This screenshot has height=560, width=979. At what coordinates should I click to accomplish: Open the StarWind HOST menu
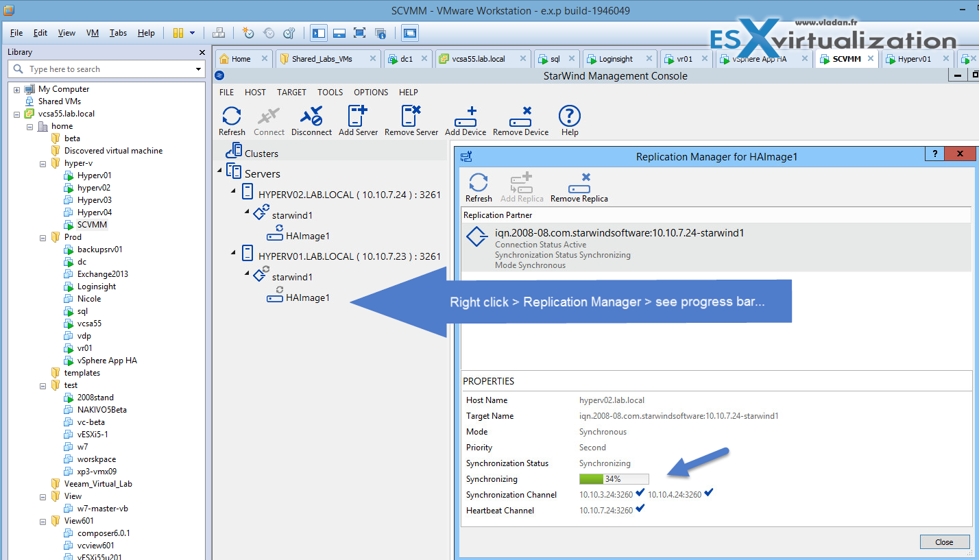coord(255,93)
